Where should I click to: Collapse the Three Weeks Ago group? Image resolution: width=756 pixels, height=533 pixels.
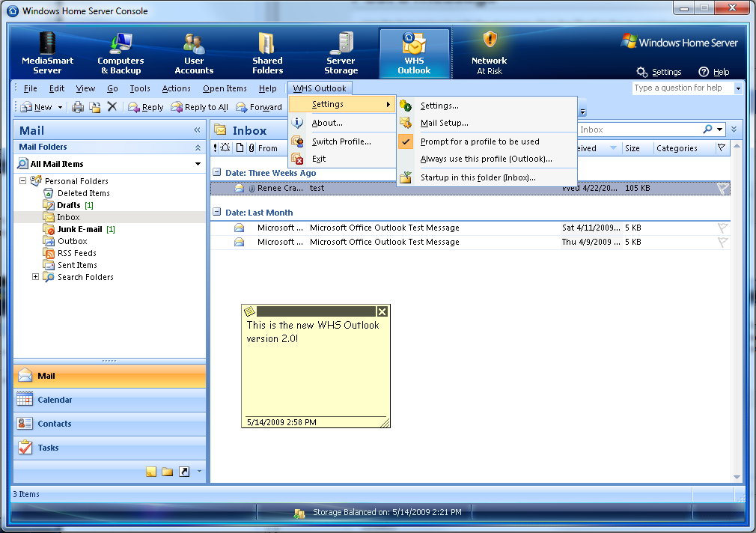(217, 172)
